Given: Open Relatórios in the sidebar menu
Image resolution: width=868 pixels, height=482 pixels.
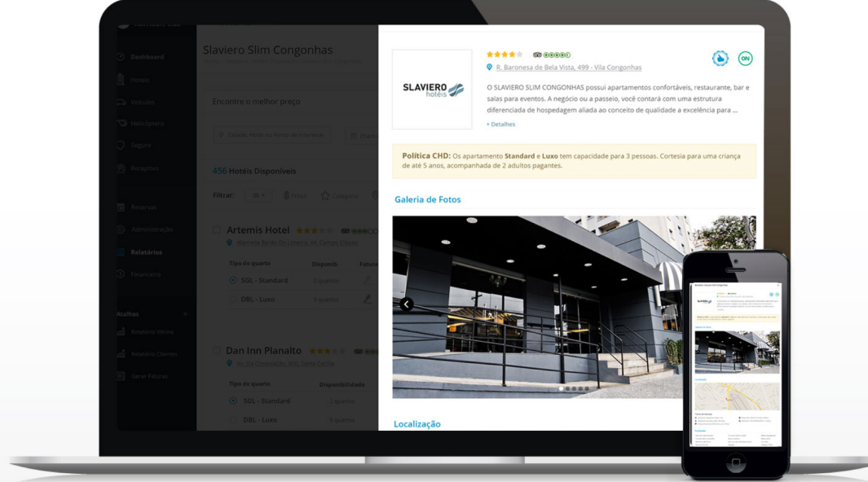Looking at the screenshot, I should pos(146,252).
